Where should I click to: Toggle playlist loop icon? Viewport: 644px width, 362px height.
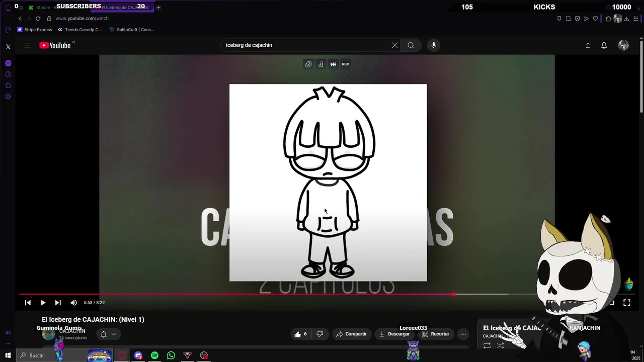coord(487,346)
